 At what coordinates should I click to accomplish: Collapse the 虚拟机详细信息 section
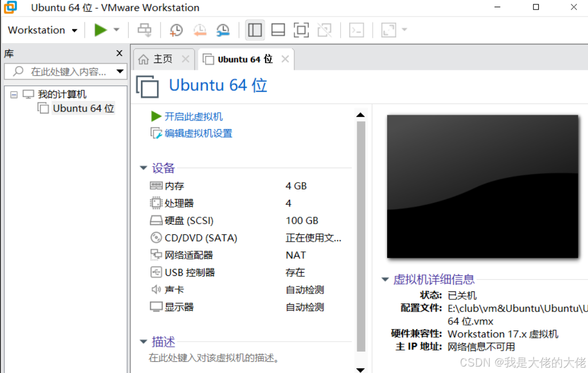pyautogui.click(x=385, y=279)
